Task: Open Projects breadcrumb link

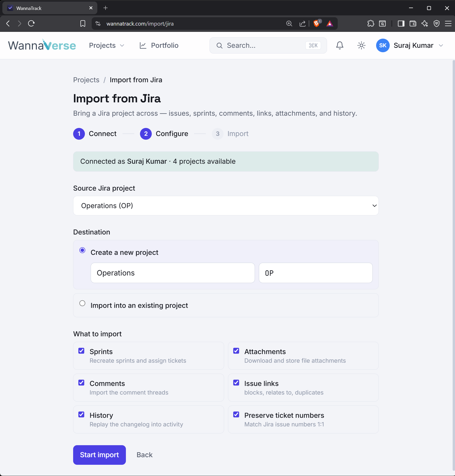Action: (86, 80)
